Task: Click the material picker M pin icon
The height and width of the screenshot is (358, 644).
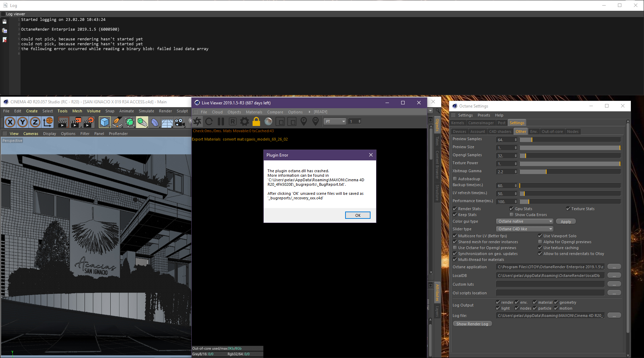Action: (x=316, y=121)
